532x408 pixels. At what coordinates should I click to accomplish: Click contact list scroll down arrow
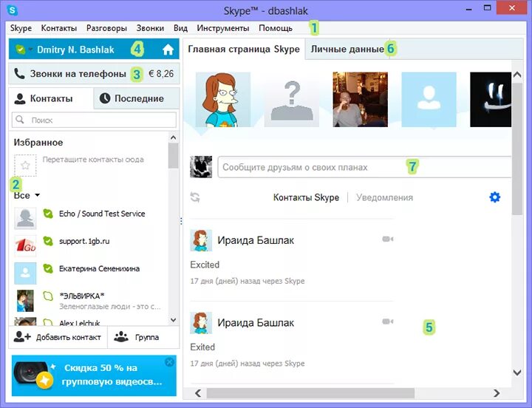pyautogui.click(x=173, y=320)
